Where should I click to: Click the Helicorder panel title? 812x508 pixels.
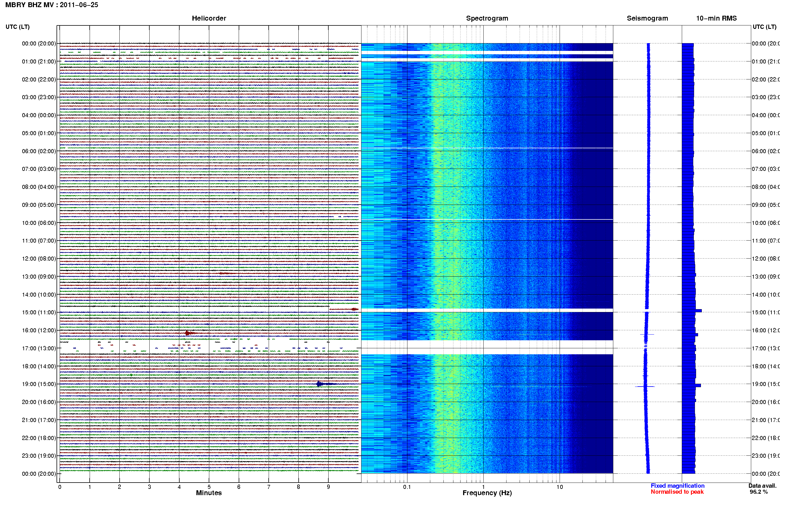tap(209, 18)
